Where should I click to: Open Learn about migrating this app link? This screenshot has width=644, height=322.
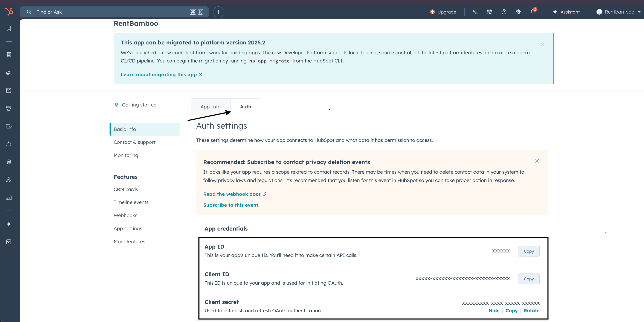click(x=162, y=74)
